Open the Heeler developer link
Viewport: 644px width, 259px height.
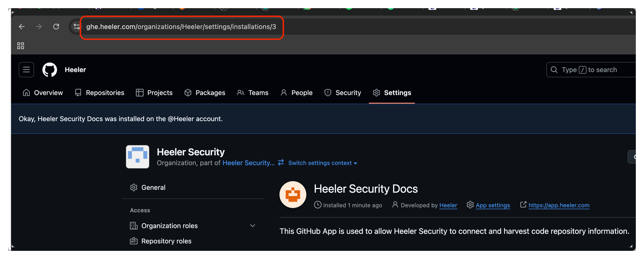pos(448,205)
